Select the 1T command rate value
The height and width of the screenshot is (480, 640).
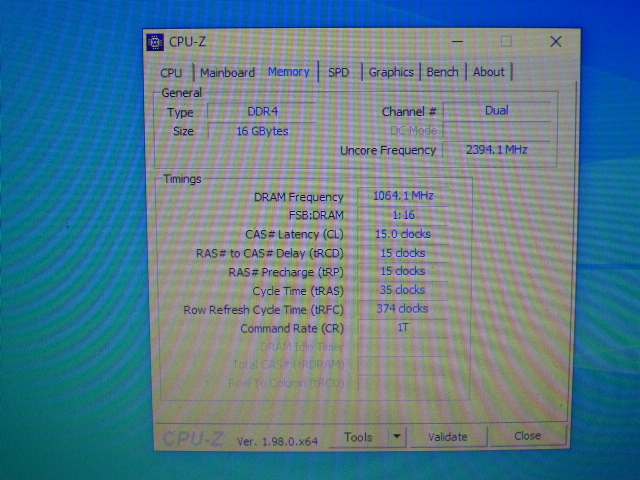click(403, 328)
